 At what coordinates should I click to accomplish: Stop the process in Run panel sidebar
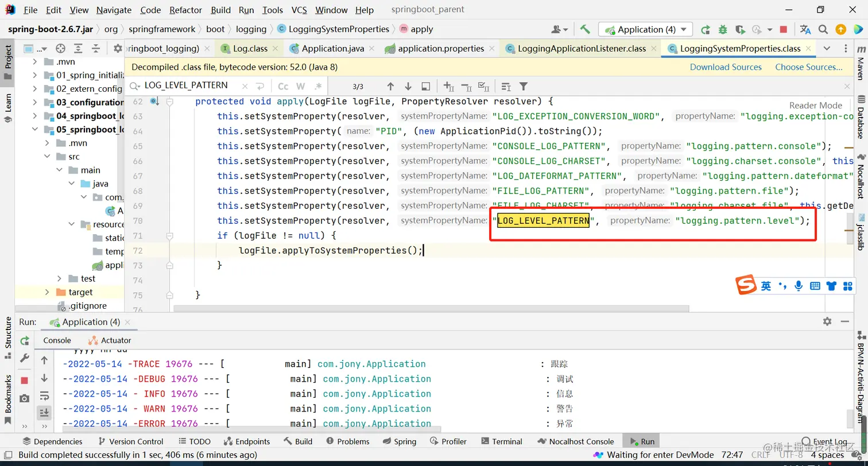pos(25,380)
